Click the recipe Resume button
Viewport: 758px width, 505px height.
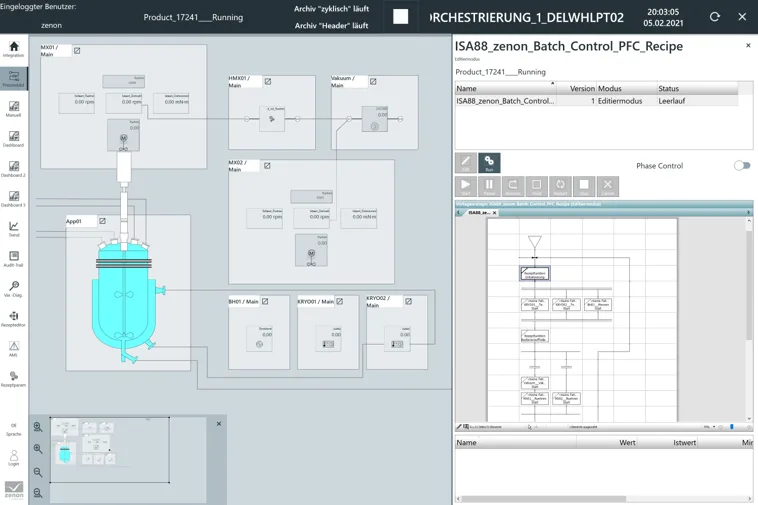click(513, 186)
